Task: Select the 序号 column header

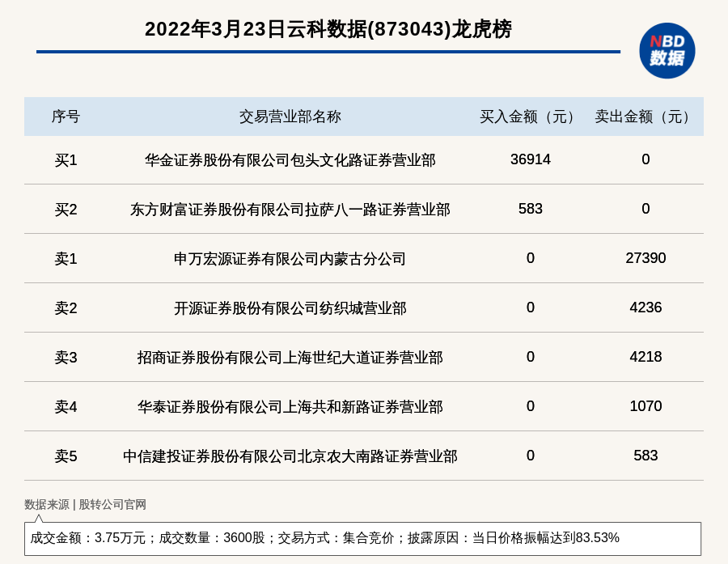Action: click(x=66, y=117)
